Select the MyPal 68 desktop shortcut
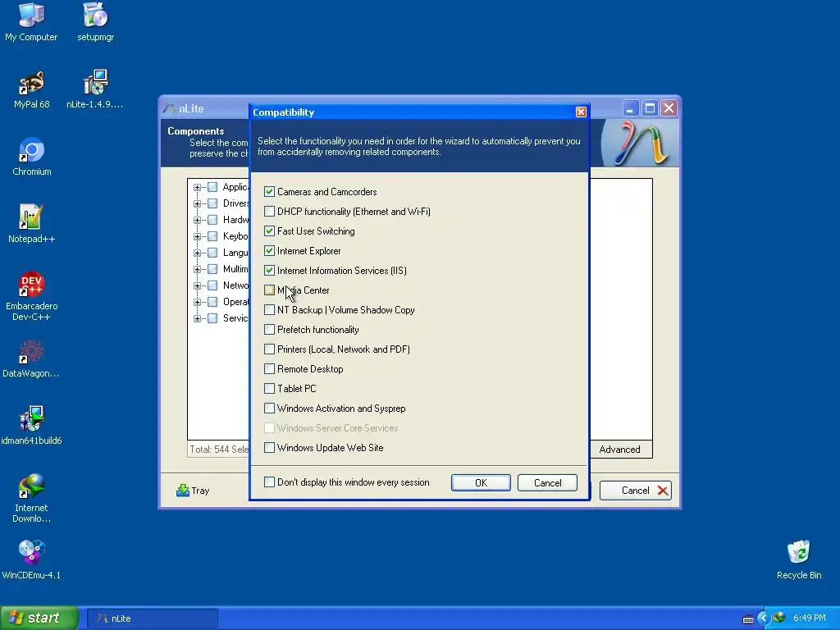The height and width of the screenshot is (630, 840). (32, 89)
